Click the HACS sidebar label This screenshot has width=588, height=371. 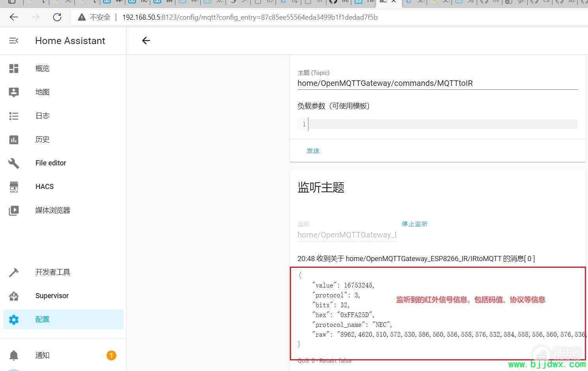coord(45,187)
